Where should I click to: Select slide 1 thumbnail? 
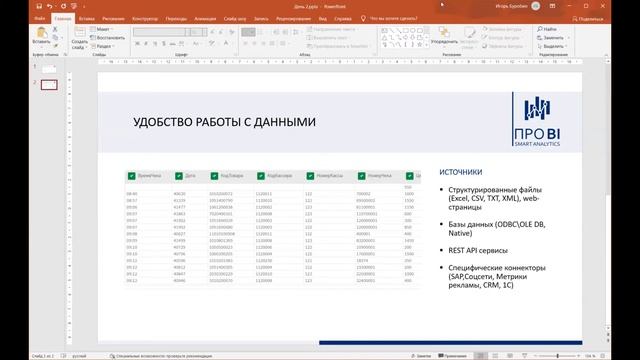point(49,69)
